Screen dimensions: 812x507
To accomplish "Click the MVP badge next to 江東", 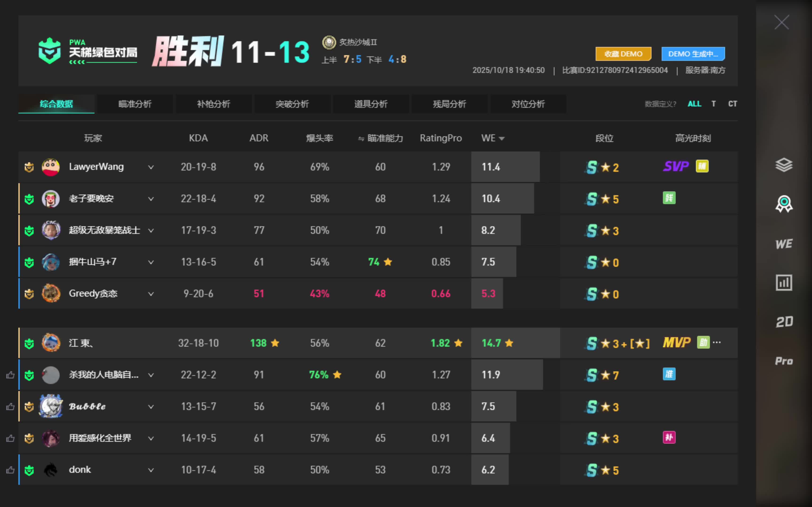I will coord(675,343).
